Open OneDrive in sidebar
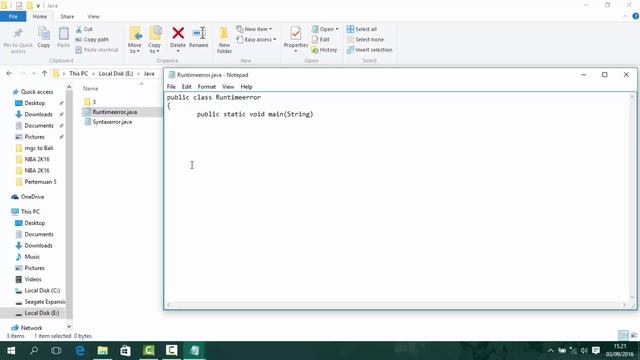This screenshot has width=640, height=360. 32,197
